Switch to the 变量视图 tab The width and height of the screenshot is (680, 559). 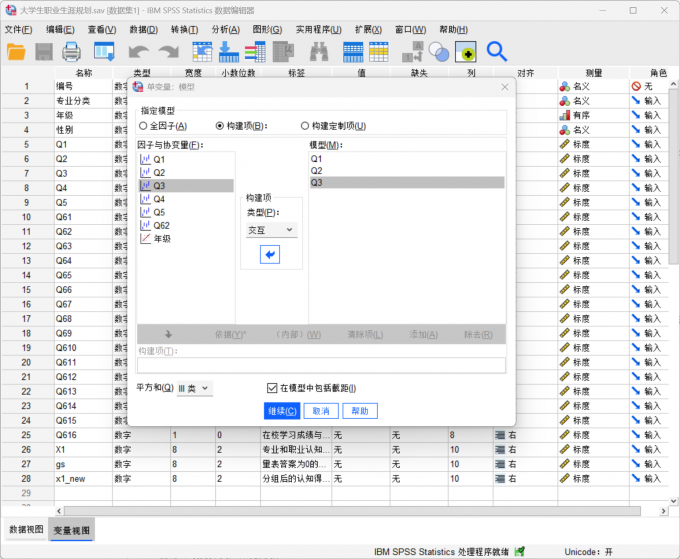pos(72,530)
